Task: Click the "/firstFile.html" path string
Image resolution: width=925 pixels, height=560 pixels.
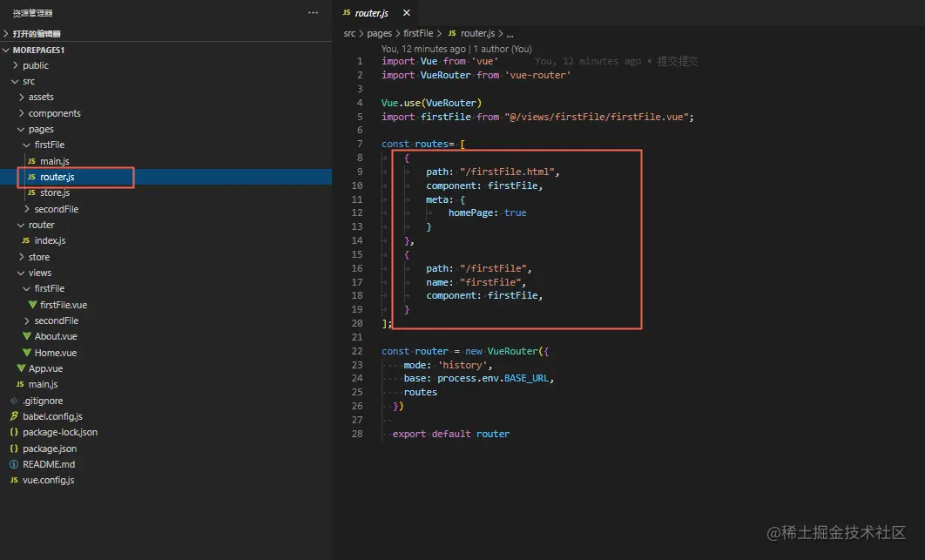Action: (507, 172)
